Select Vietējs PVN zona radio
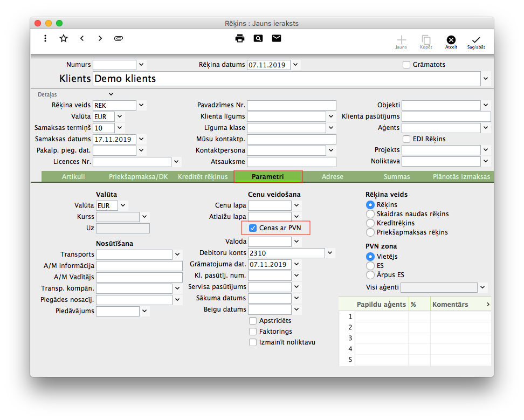524x420 pixels. (370, 256)
